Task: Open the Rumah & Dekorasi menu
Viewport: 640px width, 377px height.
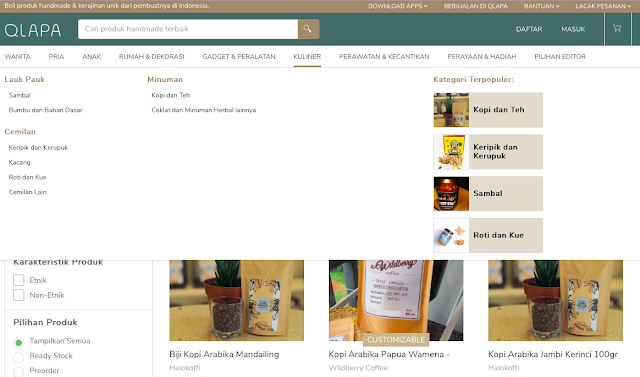Action: (151, 57)
